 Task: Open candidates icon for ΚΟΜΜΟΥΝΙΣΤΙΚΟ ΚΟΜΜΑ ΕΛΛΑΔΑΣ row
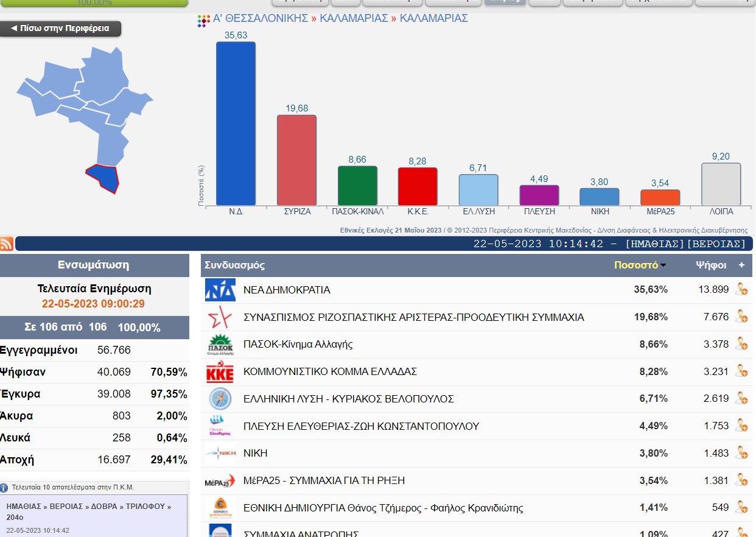(x=741, y=371)
